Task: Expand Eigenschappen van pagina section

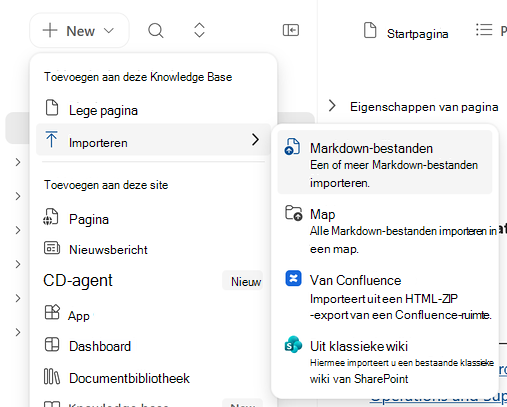Action: [332, 106]
